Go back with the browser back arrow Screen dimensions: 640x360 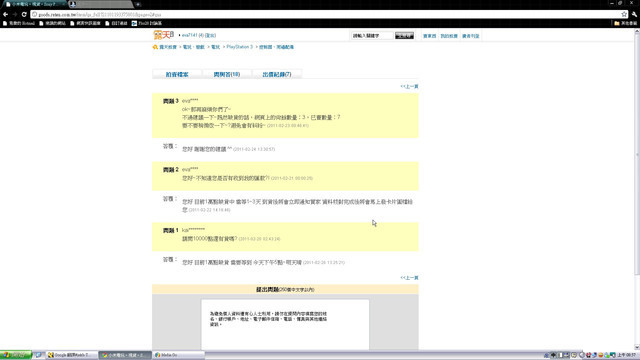[x=5, y=14]
